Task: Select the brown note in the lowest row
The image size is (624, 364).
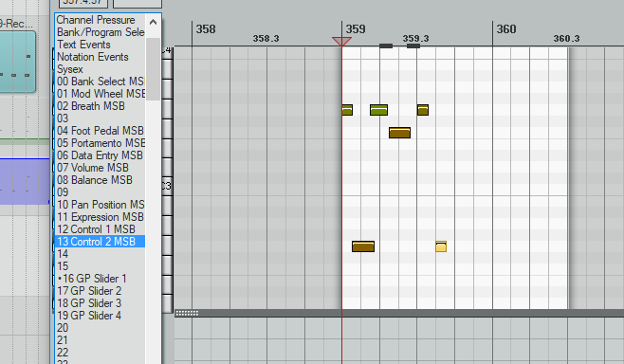Action: pos(363,246)
